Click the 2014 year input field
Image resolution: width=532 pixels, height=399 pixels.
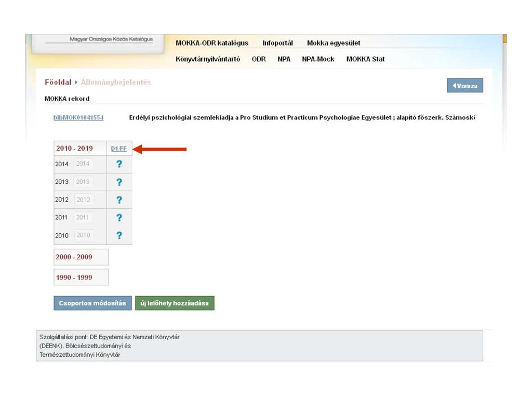[83, 164]
